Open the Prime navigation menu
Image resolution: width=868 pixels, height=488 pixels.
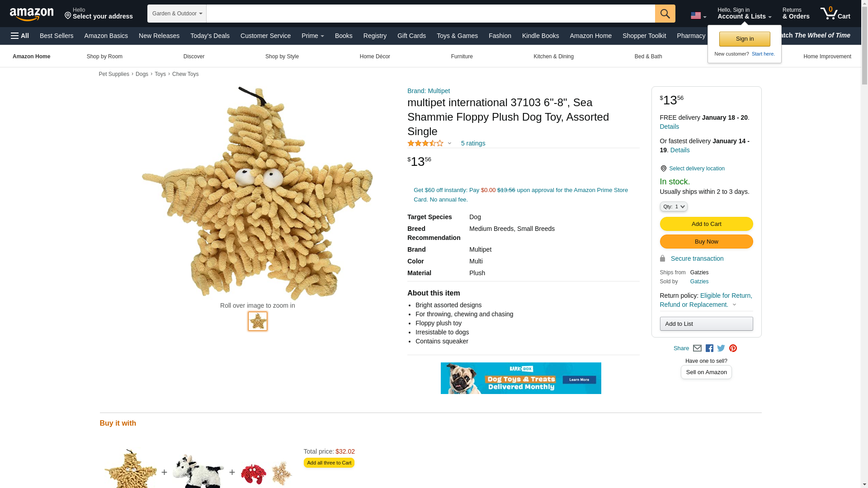(313, 36)
